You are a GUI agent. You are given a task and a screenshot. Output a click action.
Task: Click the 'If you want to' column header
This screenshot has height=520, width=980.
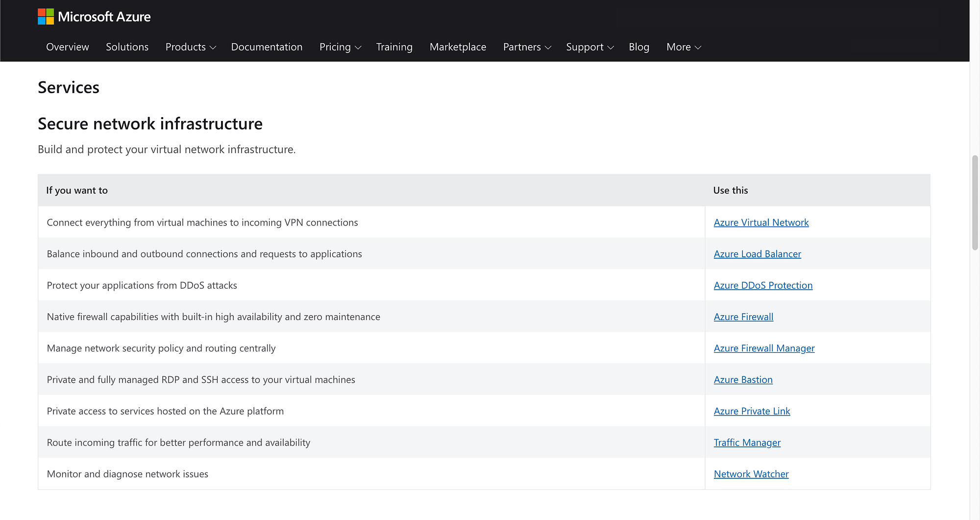coord(77,190)
